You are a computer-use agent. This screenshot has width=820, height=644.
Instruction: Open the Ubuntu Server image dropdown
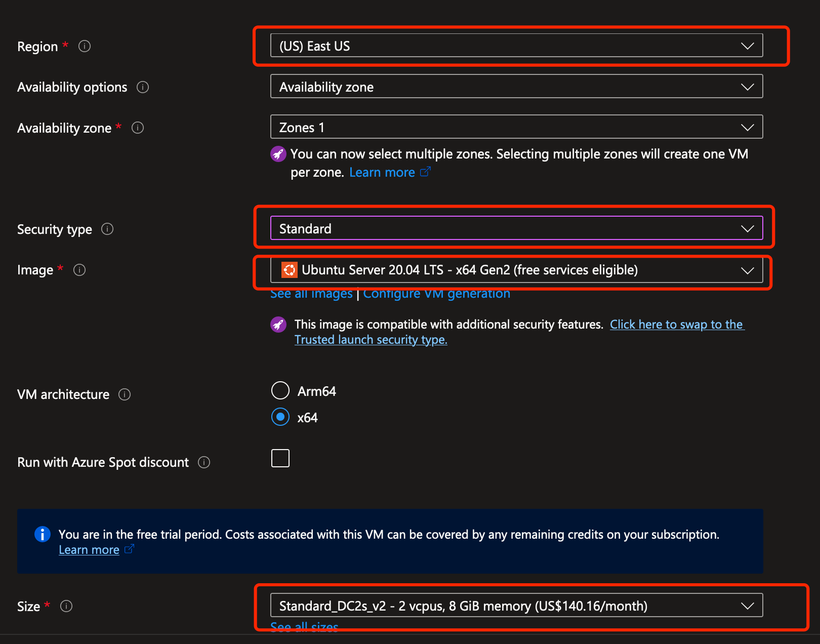[x=516, y=270]
